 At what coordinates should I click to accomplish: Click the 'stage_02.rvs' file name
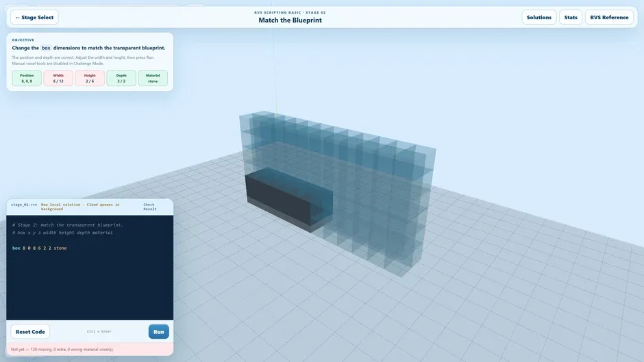click(x=24, y=205)
